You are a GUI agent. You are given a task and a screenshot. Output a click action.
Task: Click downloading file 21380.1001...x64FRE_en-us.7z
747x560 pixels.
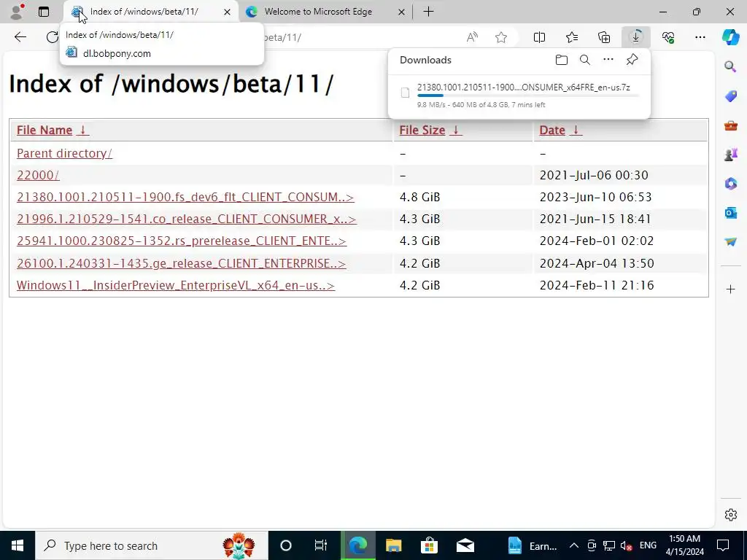(x=524, y=87)
